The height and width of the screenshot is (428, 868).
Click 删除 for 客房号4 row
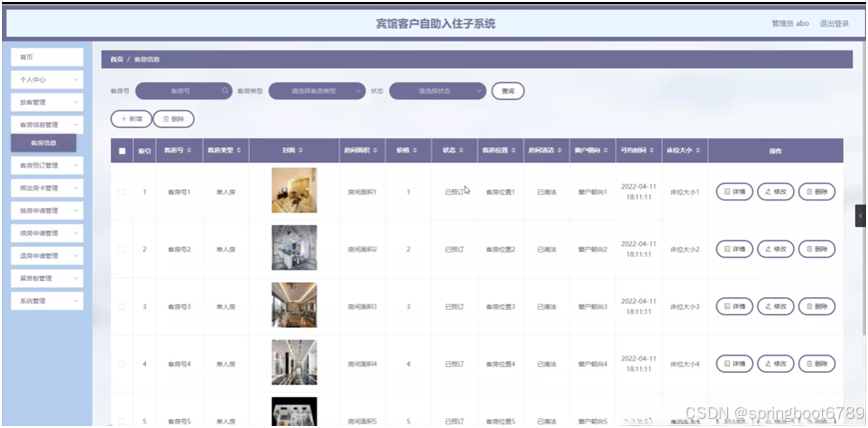[x=817, y=364]
